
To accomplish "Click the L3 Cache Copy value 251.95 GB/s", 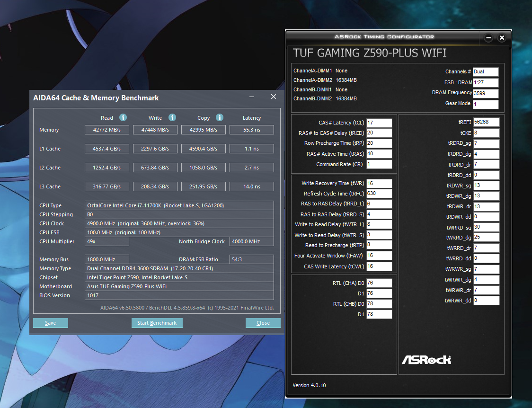I will (203, 186).
